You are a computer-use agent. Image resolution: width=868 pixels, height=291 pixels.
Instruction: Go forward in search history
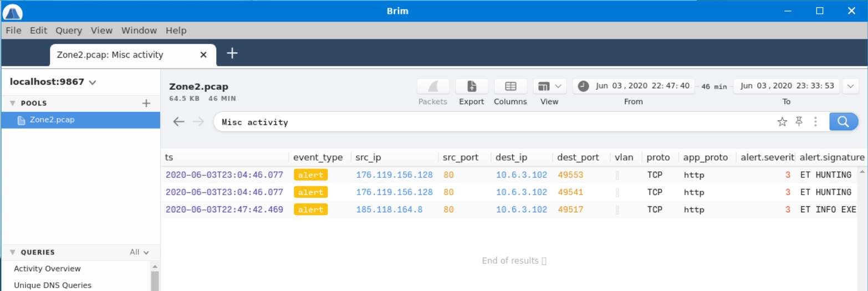pyautogui.click(x=198, y=122)
